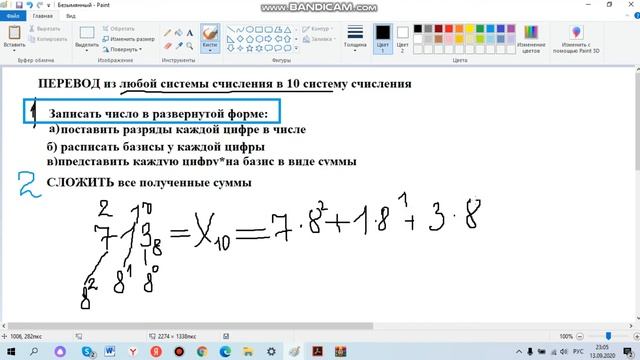Select the Pentagon shape

coord(249,39)
